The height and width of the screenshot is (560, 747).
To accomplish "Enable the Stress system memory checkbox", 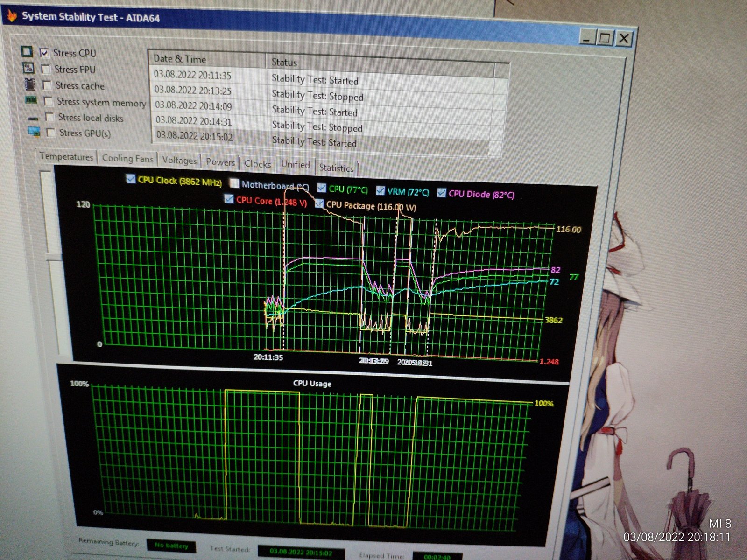I will (x=48, y=101).
